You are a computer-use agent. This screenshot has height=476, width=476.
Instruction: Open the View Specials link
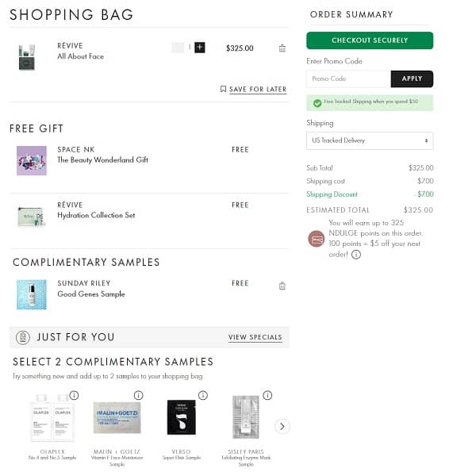pos(255,337)
